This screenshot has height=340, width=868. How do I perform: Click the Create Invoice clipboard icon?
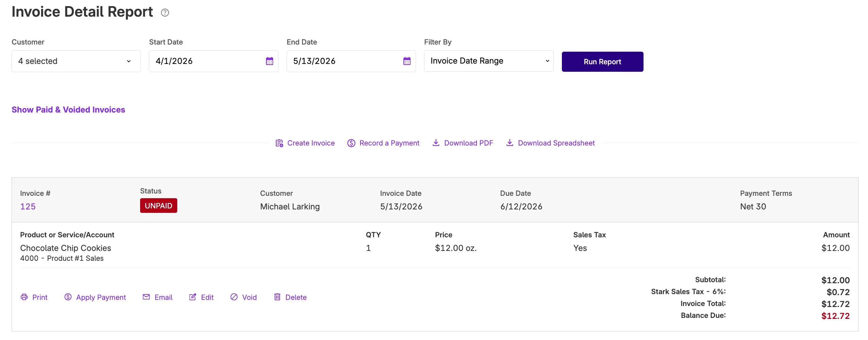(x=279, y=143)
